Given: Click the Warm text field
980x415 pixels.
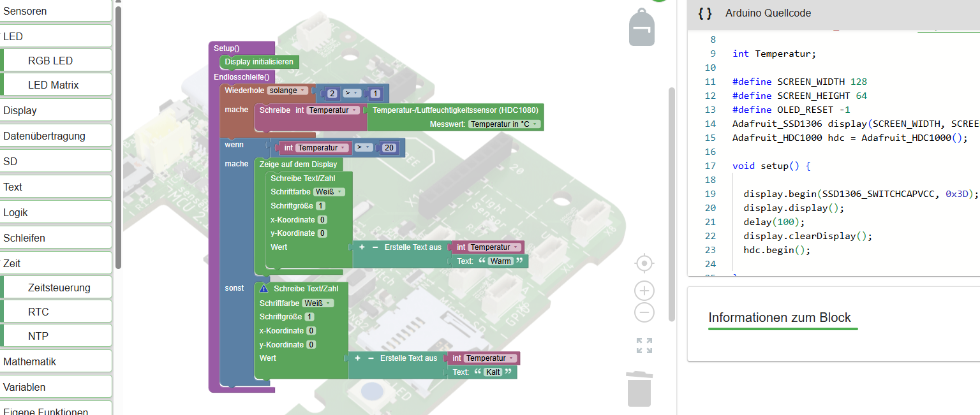Looking at the screenshot, I should (x=501, y=261).
